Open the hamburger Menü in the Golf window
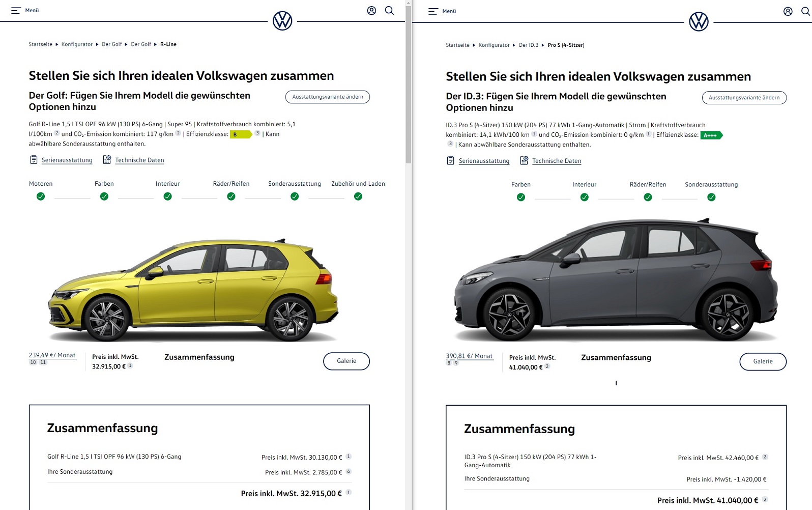 click(x=25, y=10)
